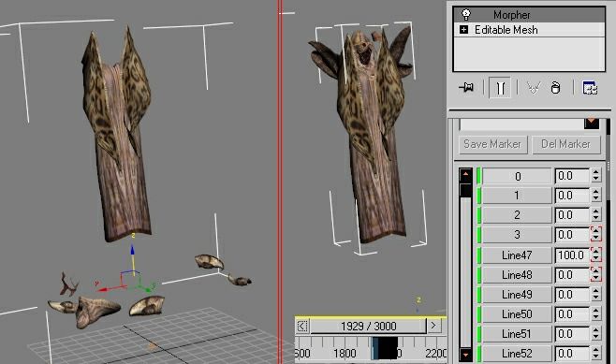Click Line50 spinner arrows
Viewport: 616px width, 364px height.
(x=596, y=314)
